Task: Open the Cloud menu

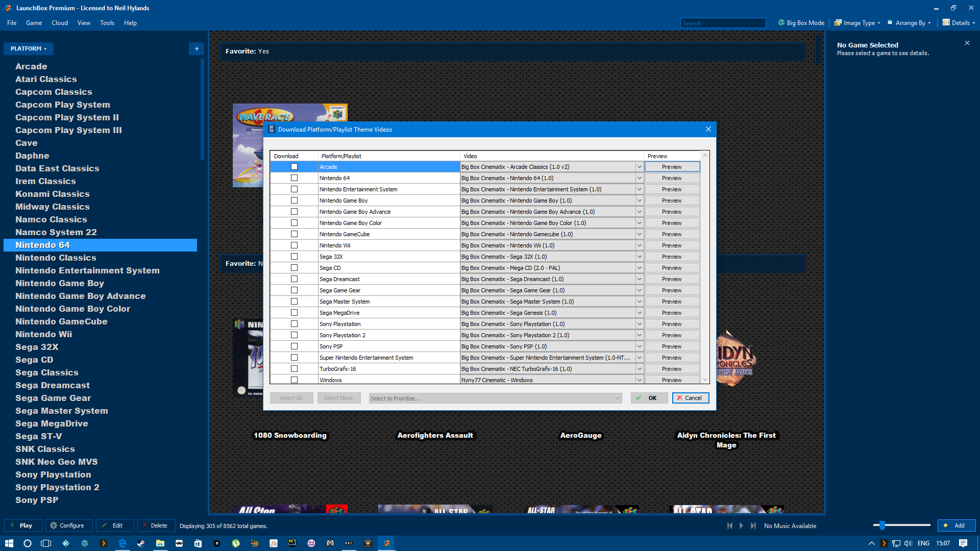Action: tap(60, 23)
